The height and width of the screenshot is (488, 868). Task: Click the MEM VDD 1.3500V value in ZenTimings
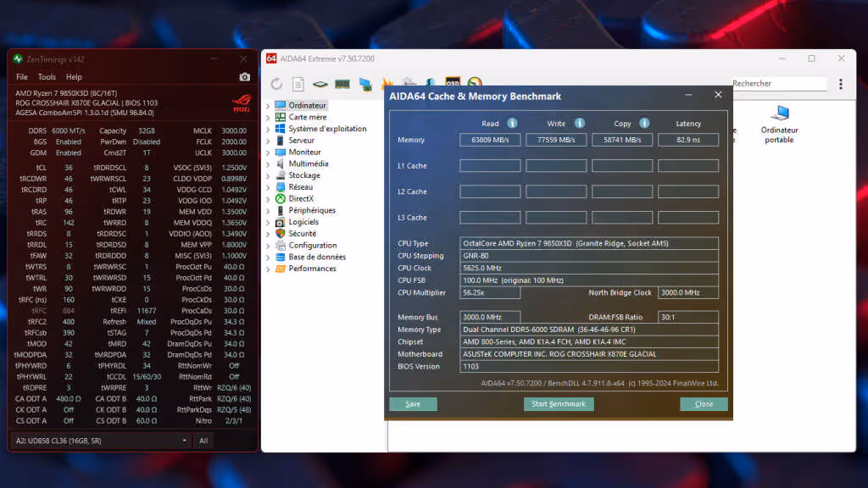tap(234, 211)
